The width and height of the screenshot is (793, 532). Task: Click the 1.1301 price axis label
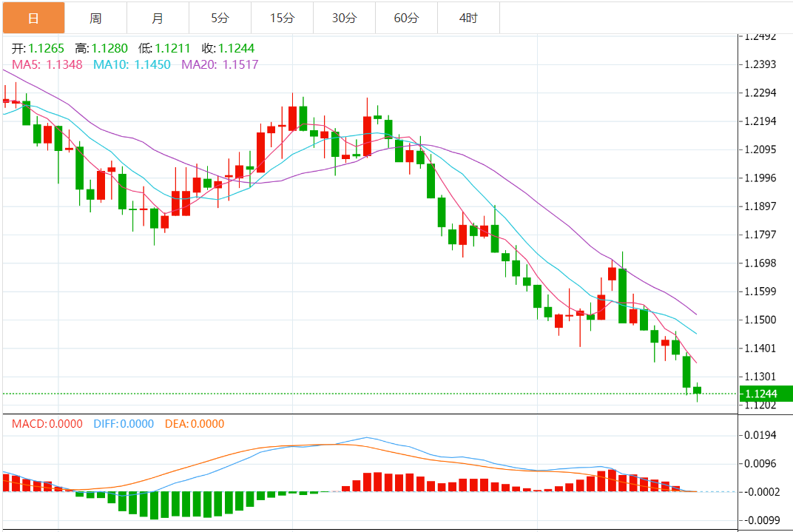[x=760, y=376]
